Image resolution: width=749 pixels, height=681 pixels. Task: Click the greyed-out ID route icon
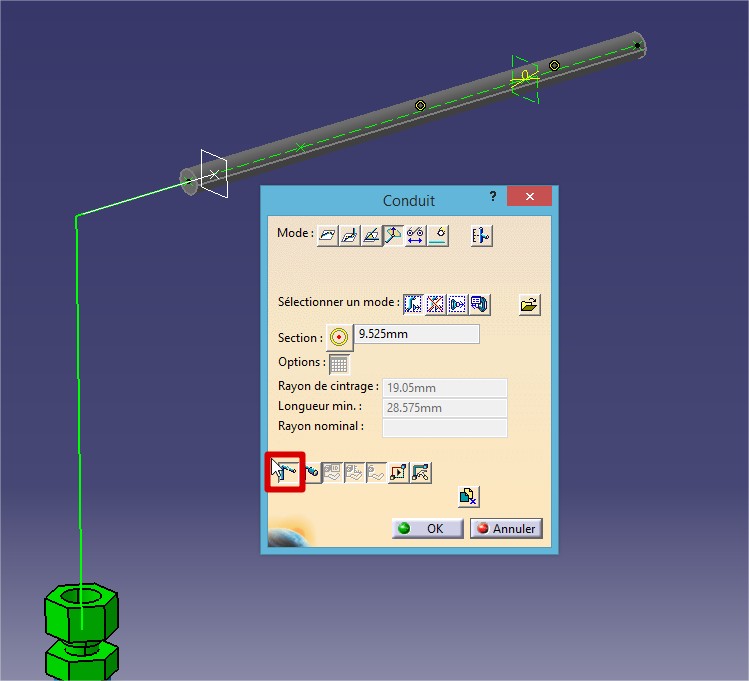tap(332, 472)
